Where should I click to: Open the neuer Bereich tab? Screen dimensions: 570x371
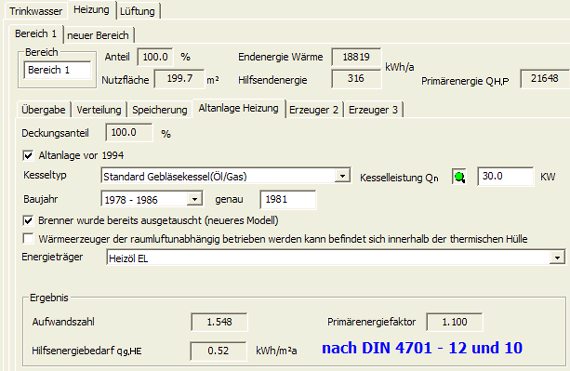click(x=98, y=35)
